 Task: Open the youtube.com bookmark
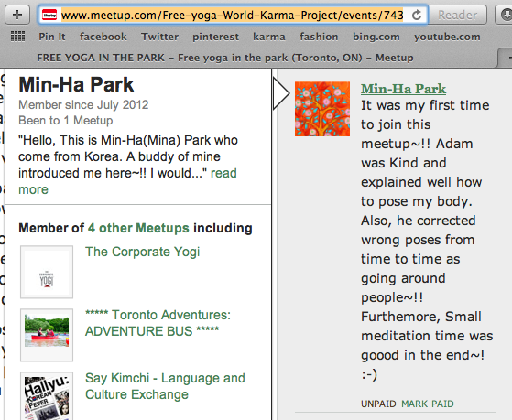[x=447, y=37]
